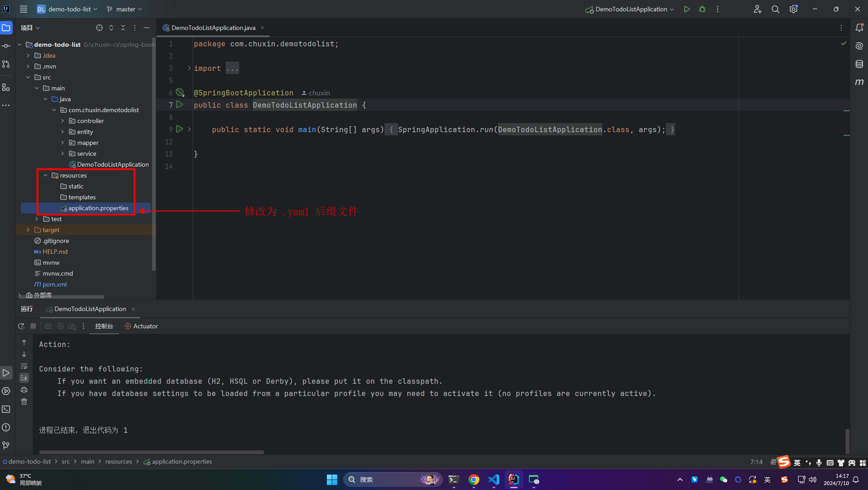Image resolution: width=868 pixels, height=490 pixels.
Task: Expand the test folder
Action: 37,219
